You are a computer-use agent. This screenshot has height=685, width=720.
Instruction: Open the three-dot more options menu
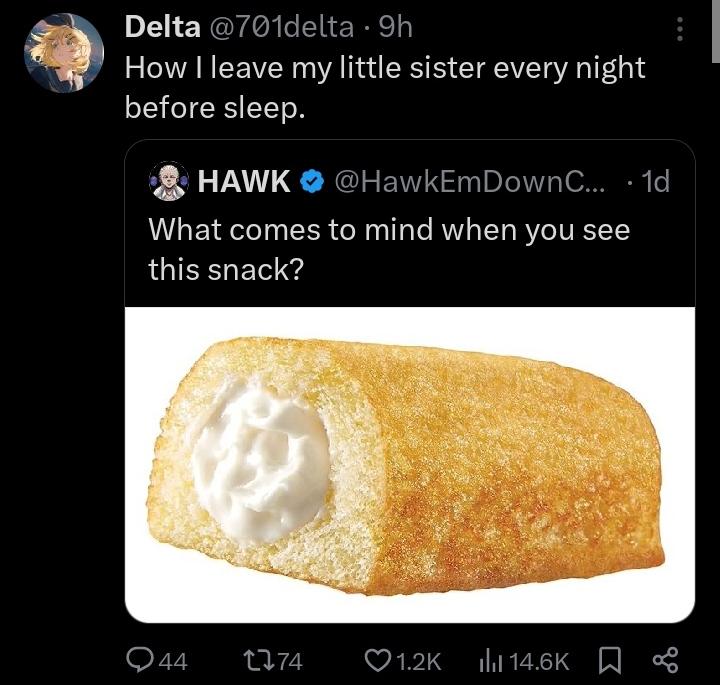[681, 29]
